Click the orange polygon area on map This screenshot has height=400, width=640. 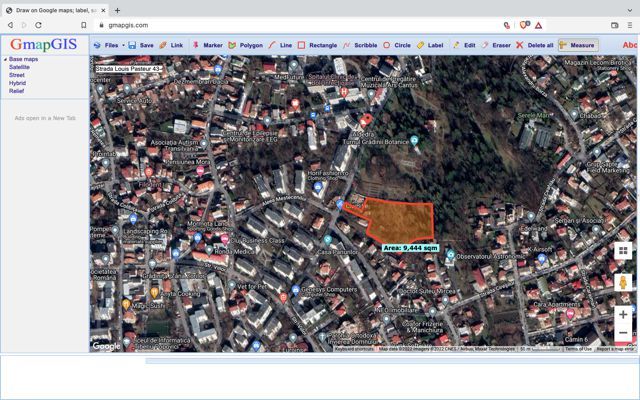(x=402, y=222)
